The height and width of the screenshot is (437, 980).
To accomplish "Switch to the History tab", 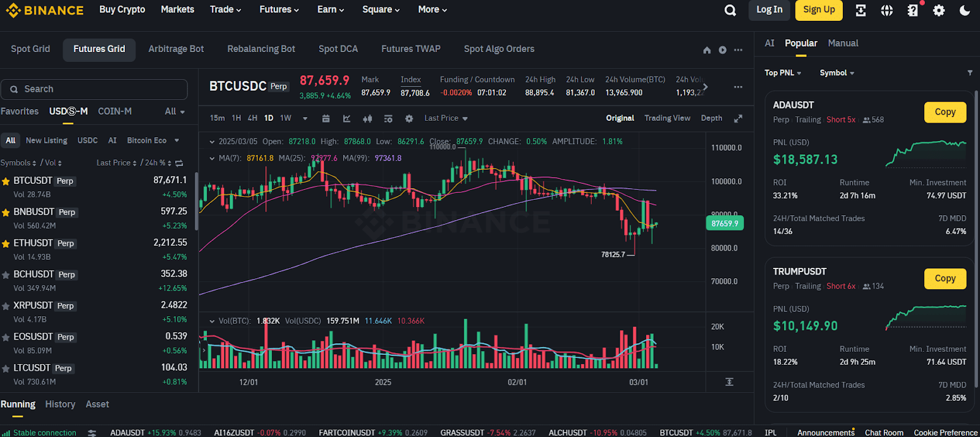I will tap(60, 405).
